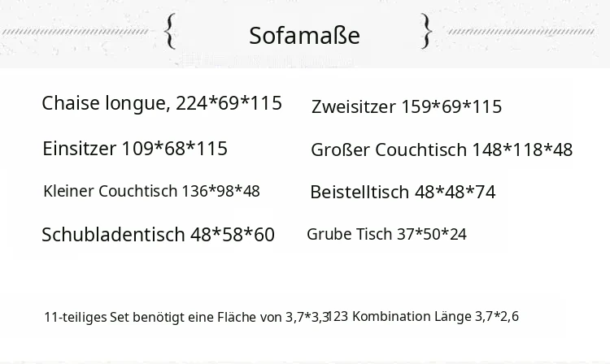Viewport: 610px width, 364px height.
Task: Click the word Zweisitzer
Action: click(353, 106)
